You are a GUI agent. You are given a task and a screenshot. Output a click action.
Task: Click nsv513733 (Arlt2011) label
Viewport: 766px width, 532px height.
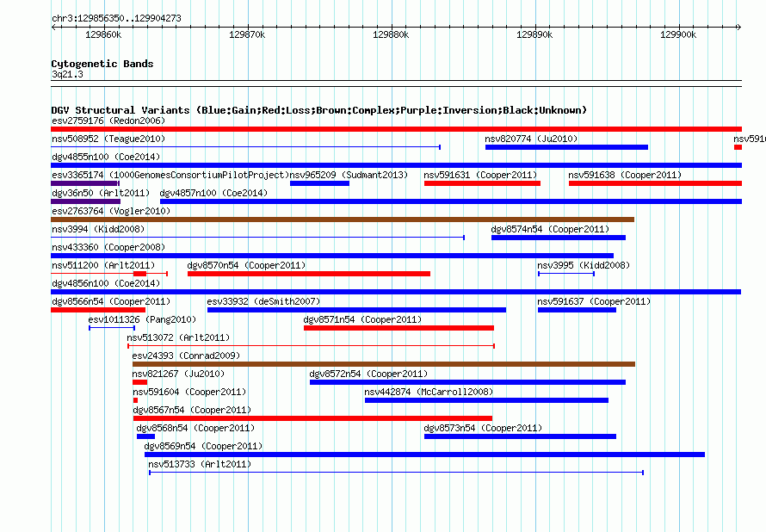pyautogui.click(x=200, y=464)
